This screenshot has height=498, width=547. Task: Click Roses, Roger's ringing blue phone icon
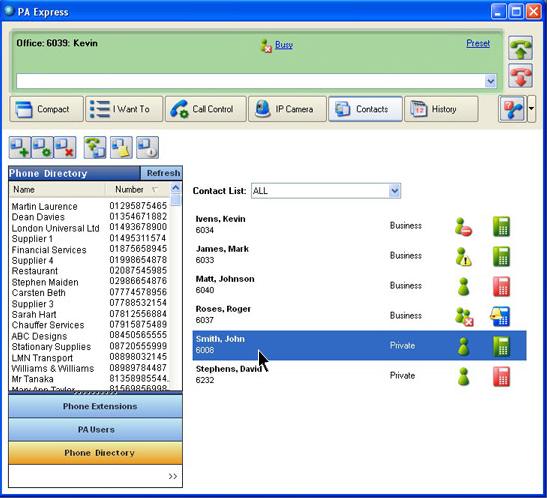click(x=500, y=317)
